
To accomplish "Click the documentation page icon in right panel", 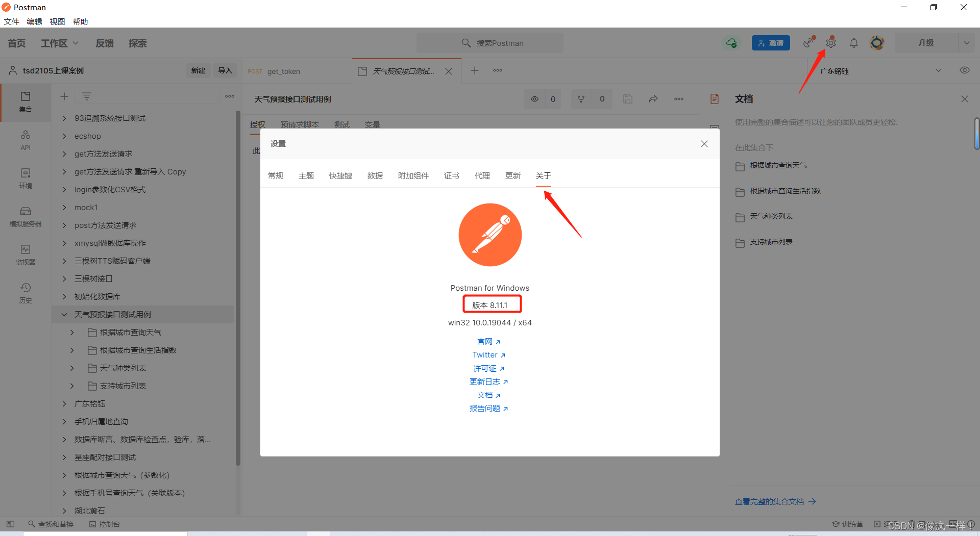I will pos(715,99).
